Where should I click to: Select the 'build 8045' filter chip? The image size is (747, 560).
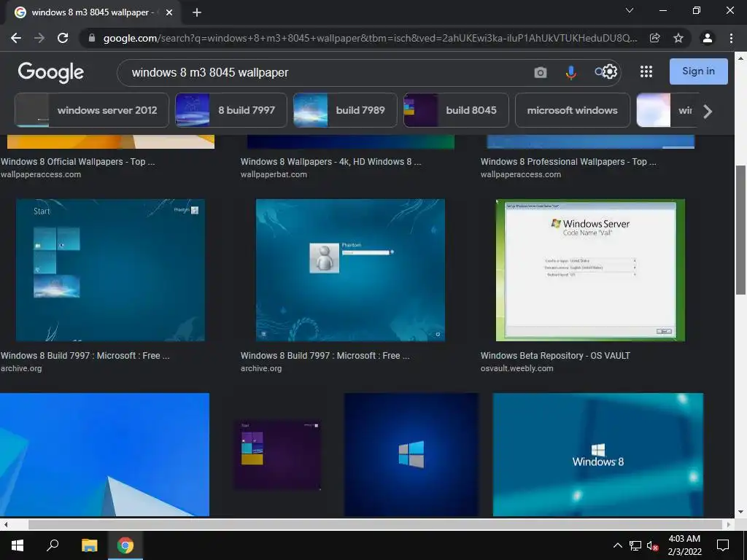456,110
